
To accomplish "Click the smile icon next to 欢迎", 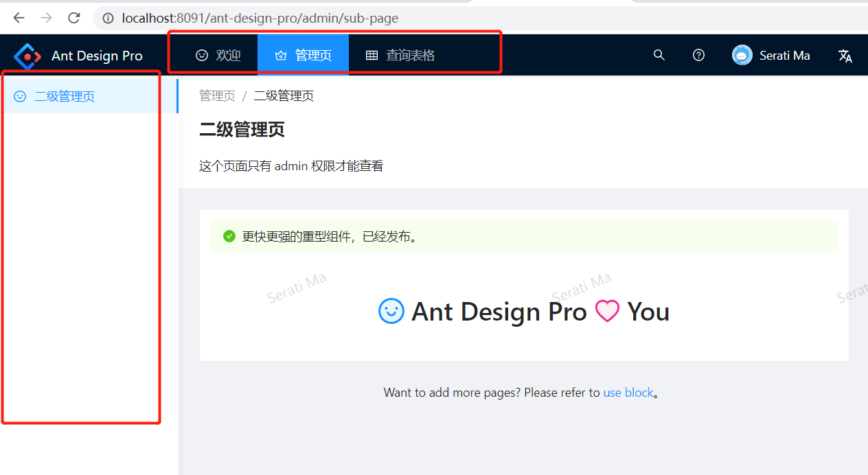I will click(x=201, y=55).
